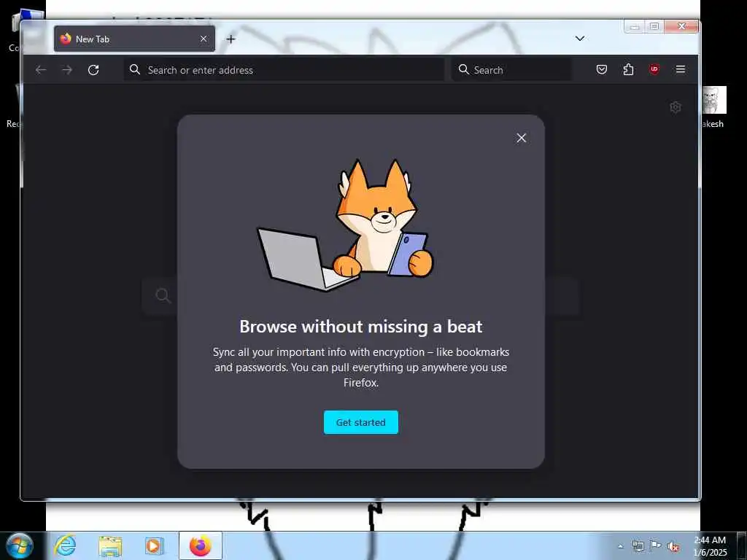The image size is (747, 560).
Task: Open Windows Explorer folder on taskbar
Action: pyautogui.click(x=110, y=545)
